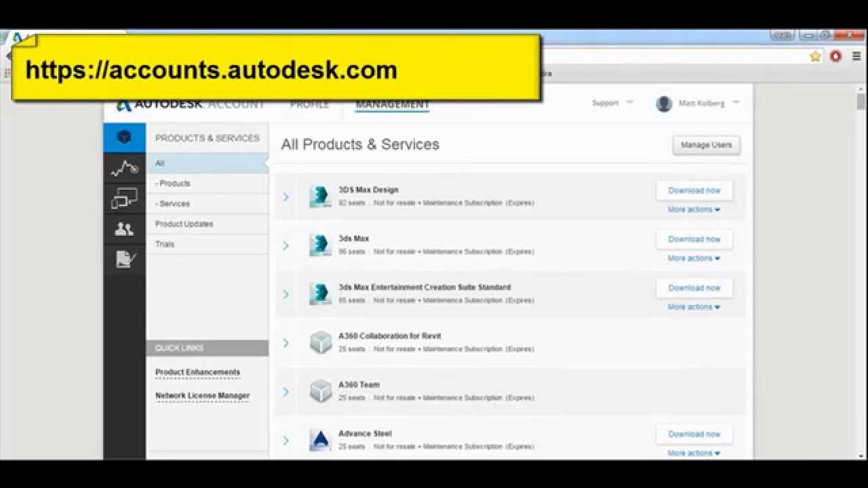Screen dimensions: 868x488
Task: Open the Network License Manager link
Action: coord(202,396)
